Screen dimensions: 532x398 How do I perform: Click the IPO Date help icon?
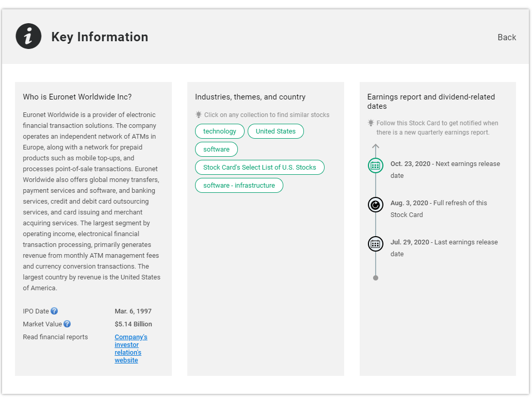pyautogui.click(x=54, y=311)
